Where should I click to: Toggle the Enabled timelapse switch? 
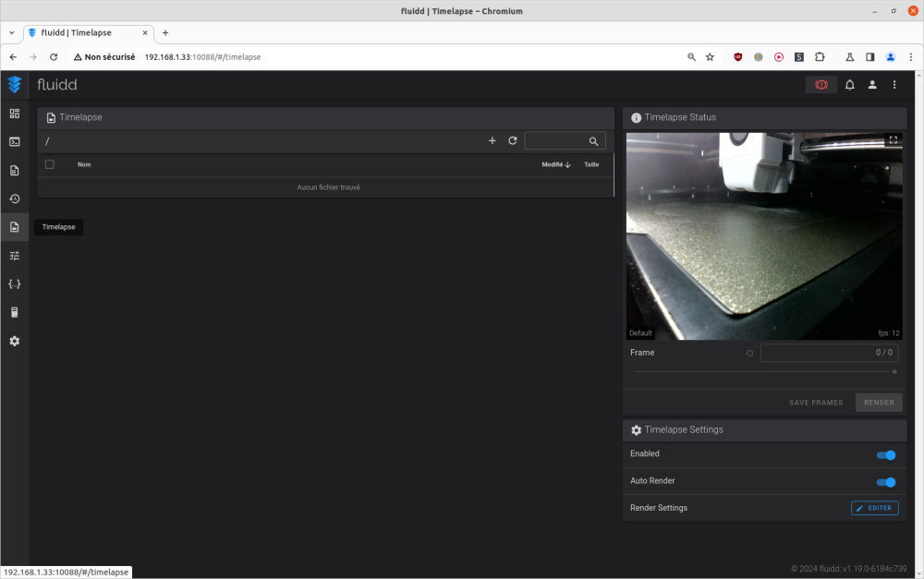point(886,454)
